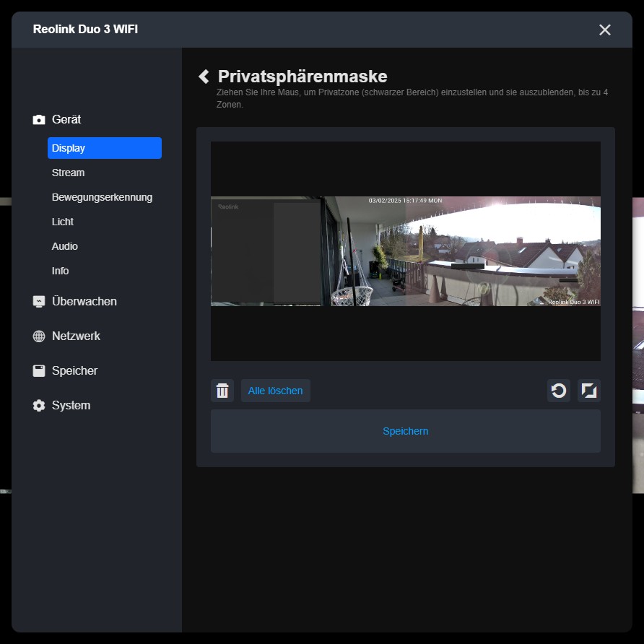The height and width of the screenshot is (644, 644).
Task: Click the gear icon for System
Action: [39, 406]
